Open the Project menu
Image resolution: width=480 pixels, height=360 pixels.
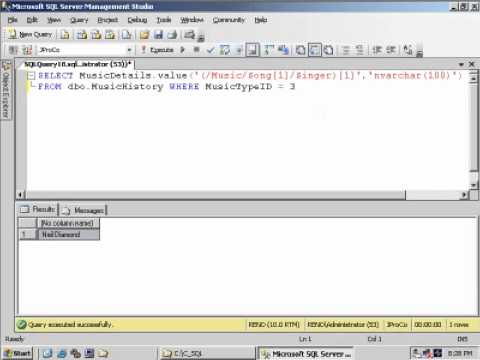(107, 20)
